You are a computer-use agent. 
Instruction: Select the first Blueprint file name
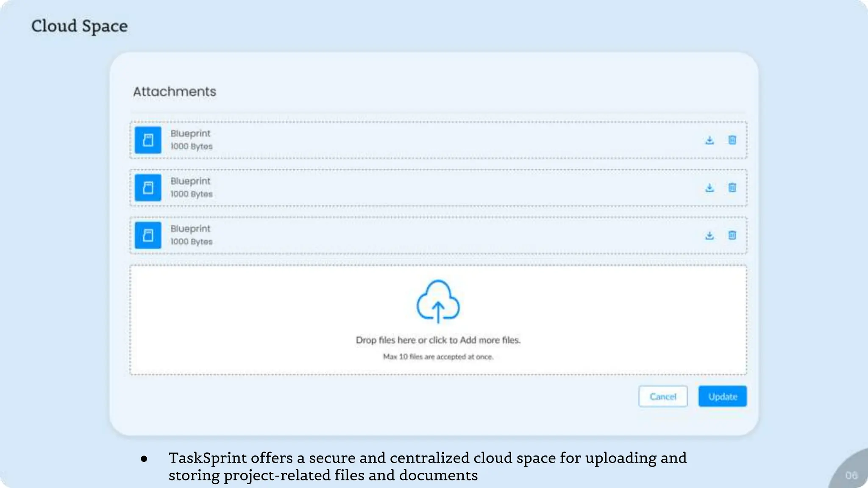coord(190,133)
